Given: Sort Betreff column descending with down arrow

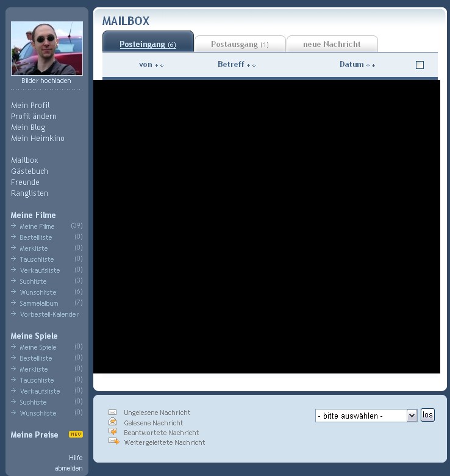Looking at the screenshot, I should (254, 65).
